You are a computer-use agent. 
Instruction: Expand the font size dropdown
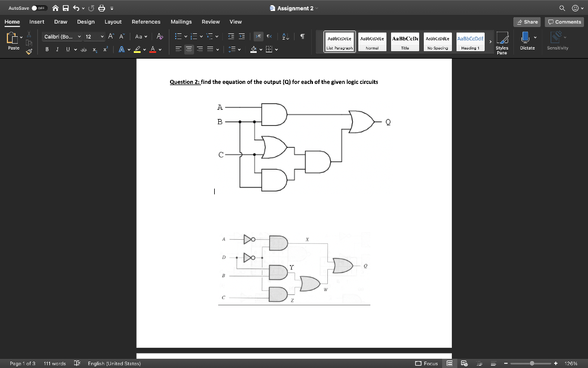102,37
